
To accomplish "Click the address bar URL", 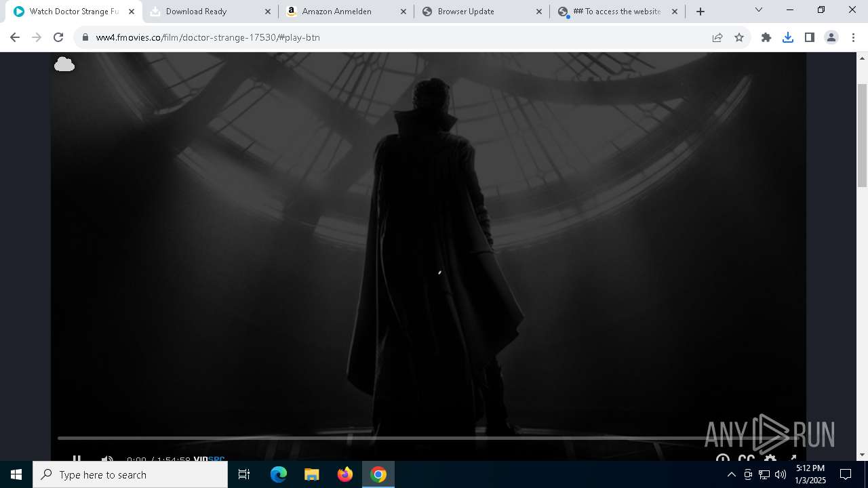I will point(208,37).
